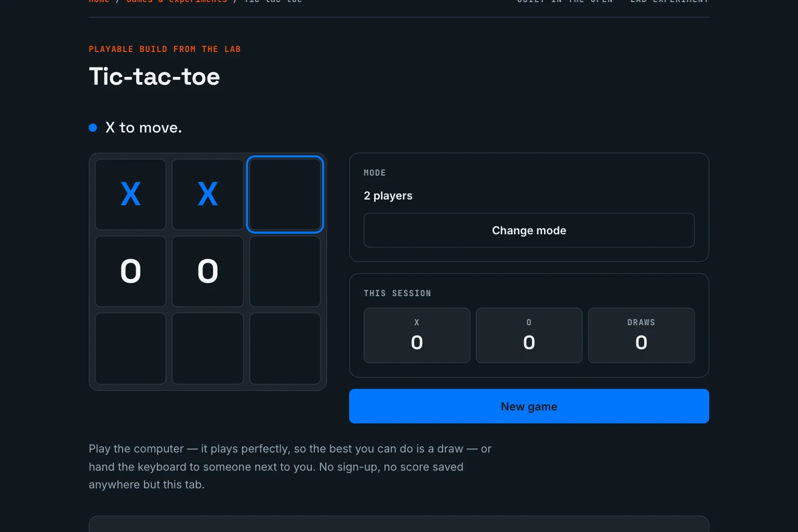
Task: Click the O wins score card
Action: point(529,336)
